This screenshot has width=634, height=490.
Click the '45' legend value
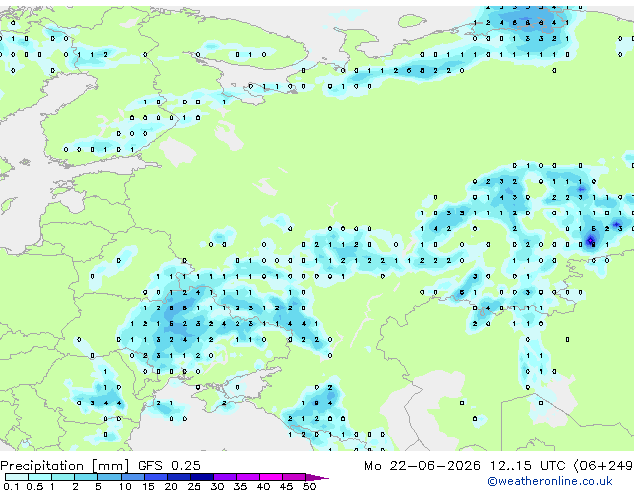click(286, 486)
